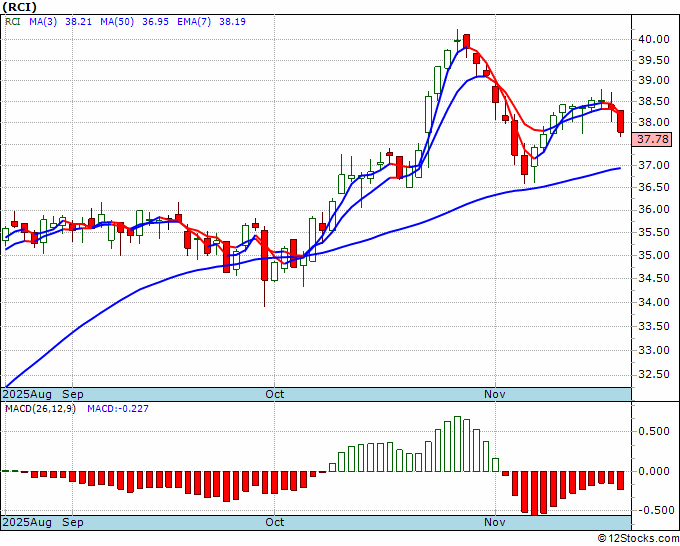Click the last red candlestick near 37.78

click(621, 121)
